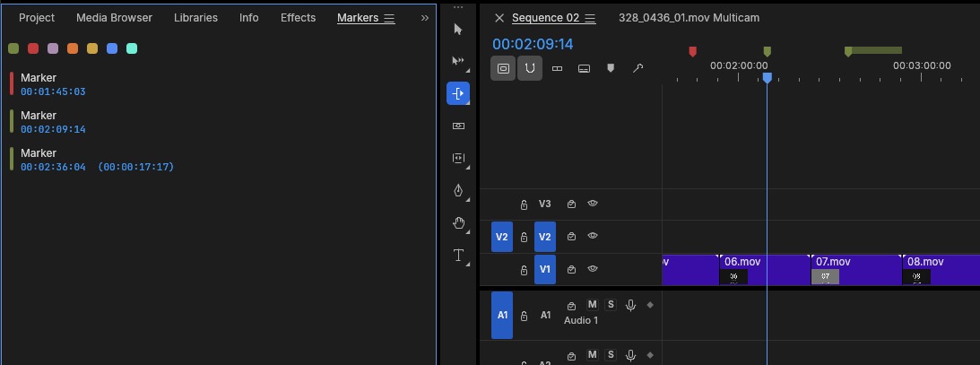The height and width of the screenshot is (365, 980).
Task: Solo the A1 audio track
Action: pos(611,304)
